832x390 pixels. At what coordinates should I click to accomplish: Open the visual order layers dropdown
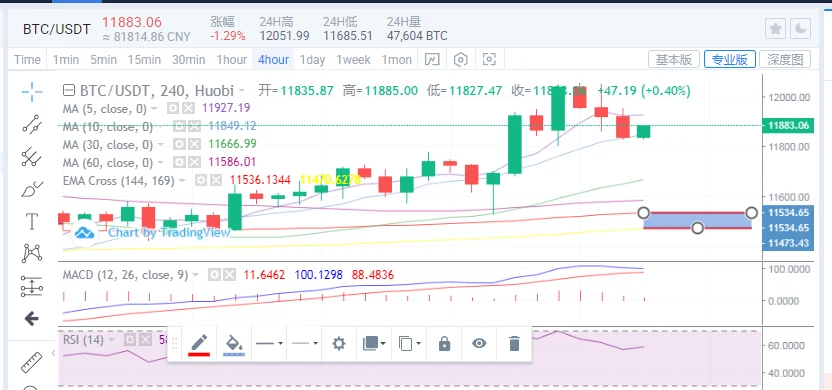click(374, 344)
